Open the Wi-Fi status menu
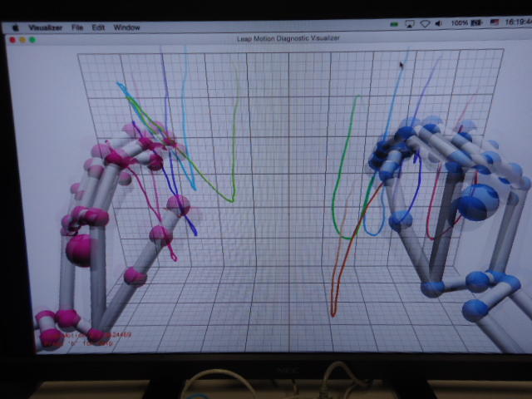 pyautogui.click(x=425, y=24)
